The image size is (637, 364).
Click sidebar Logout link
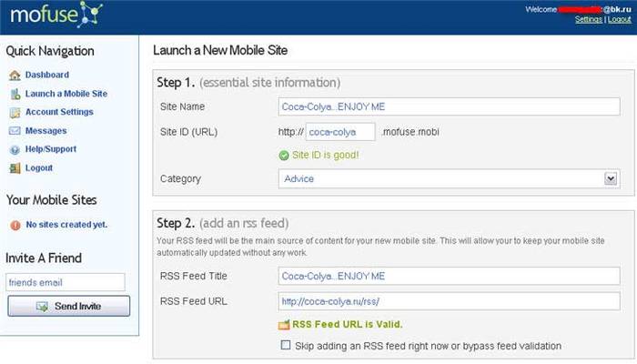pyautogui.click(x=39, y=167)
